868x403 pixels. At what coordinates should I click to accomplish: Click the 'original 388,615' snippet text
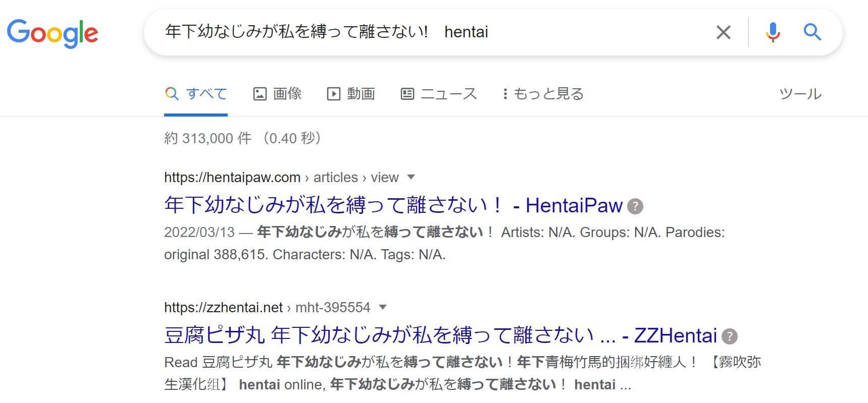pos(215,255)
